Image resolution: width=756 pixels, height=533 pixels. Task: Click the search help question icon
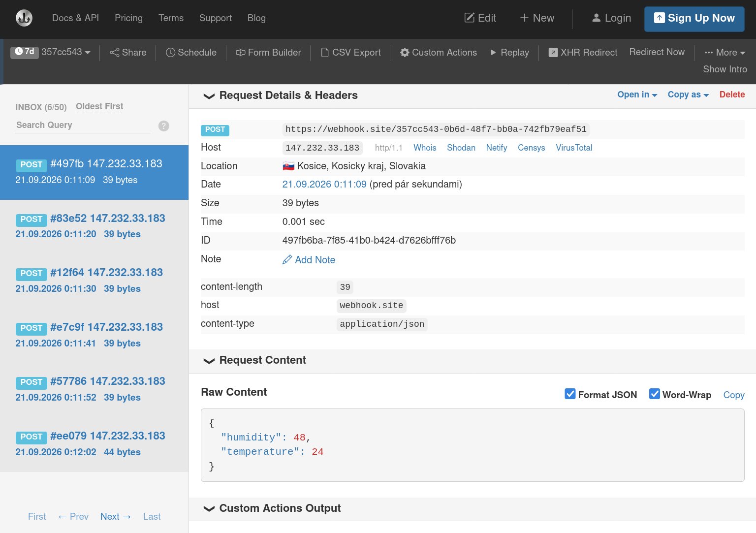click(x=164, y=126)
